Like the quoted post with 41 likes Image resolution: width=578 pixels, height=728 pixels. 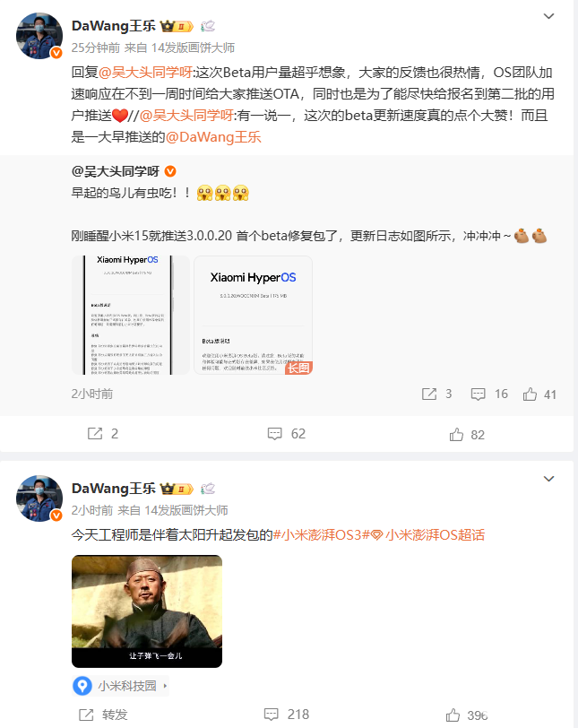coord(530,394)
